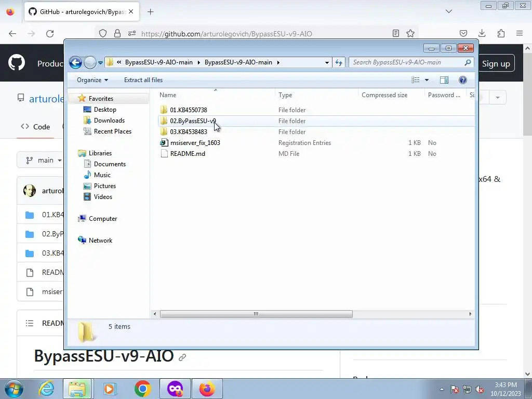The width and height of the screenshot is (532, 399).
Task: Select Favorites in navigation pane
Action: coord(101,99)
